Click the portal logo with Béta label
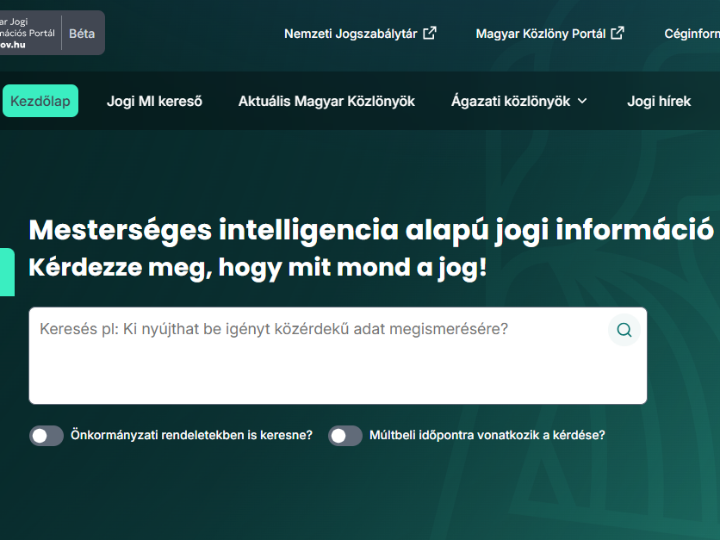This screenshot has height=540, width=720. point(52,33)
